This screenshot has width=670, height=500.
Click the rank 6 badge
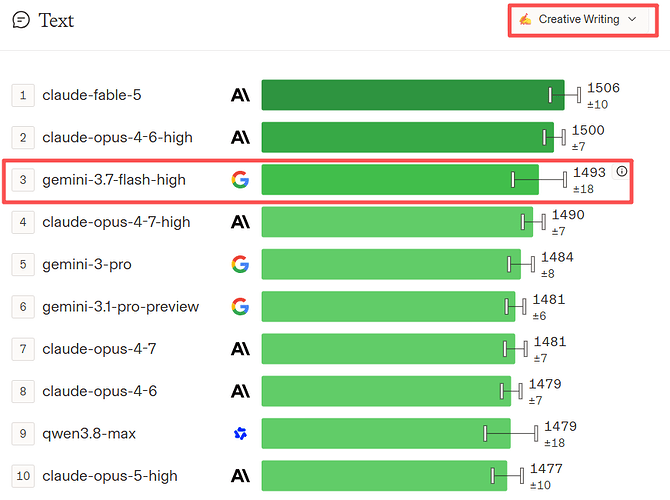[23, 306]
